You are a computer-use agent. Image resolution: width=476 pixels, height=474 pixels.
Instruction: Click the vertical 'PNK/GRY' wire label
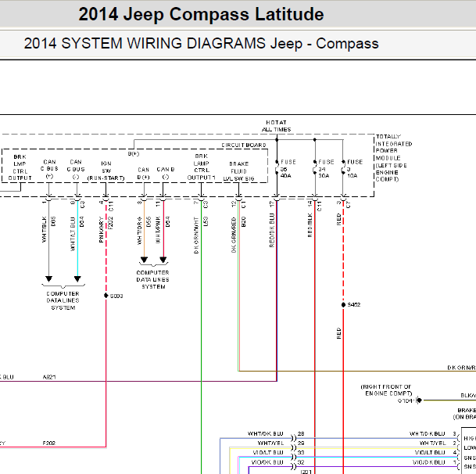click(101, 230)
